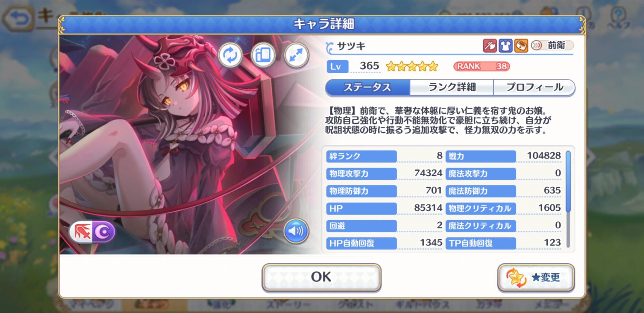
Task: Toggle the purple moon form switch
Action: tap(104, 232)
